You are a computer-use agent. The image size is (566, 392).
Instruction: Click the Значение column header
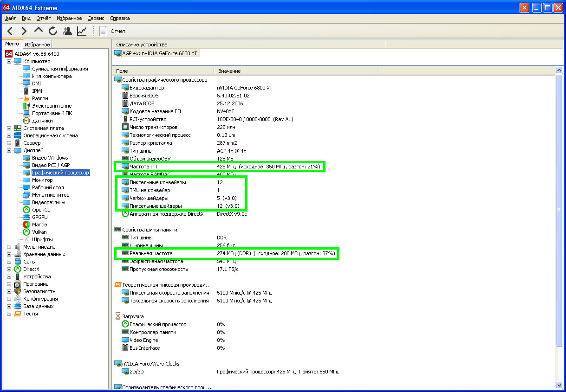coord(295,71)
